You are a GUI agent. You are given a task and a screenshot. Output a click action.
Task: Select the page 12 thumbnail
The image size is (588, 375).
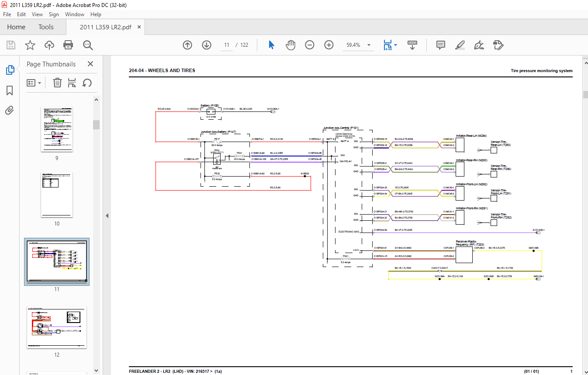57,327
